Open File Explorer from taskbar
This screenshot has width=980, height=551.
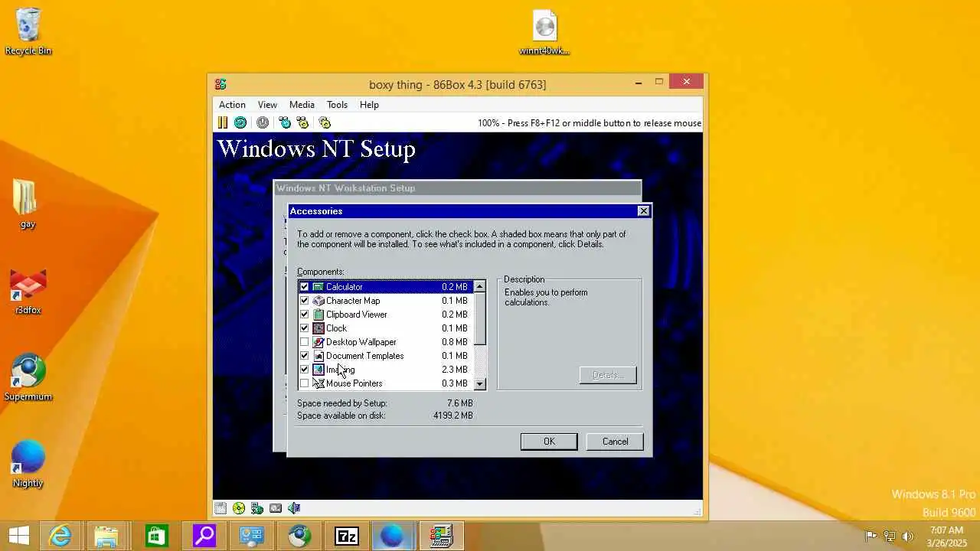coord(108,536)
